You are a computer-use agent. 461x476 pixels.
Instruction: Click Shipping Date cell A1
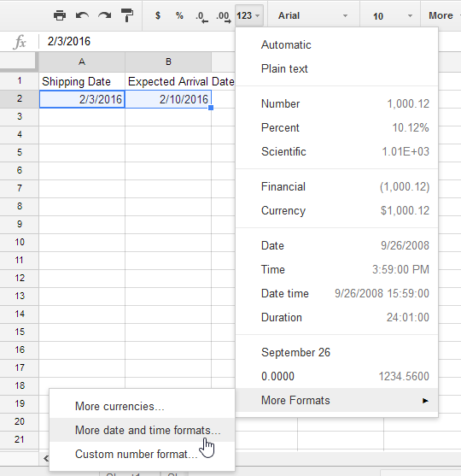82,81
